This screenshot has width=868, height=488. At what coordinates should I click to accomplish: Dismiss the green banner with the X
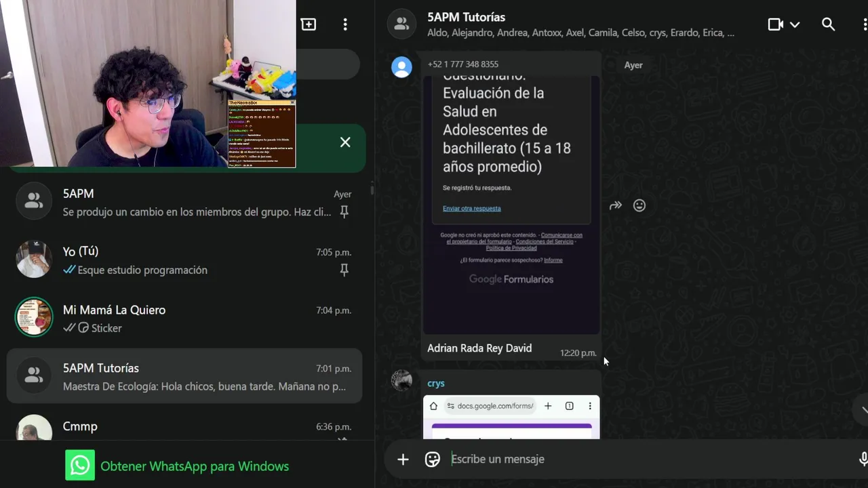(x=345, y=142)
